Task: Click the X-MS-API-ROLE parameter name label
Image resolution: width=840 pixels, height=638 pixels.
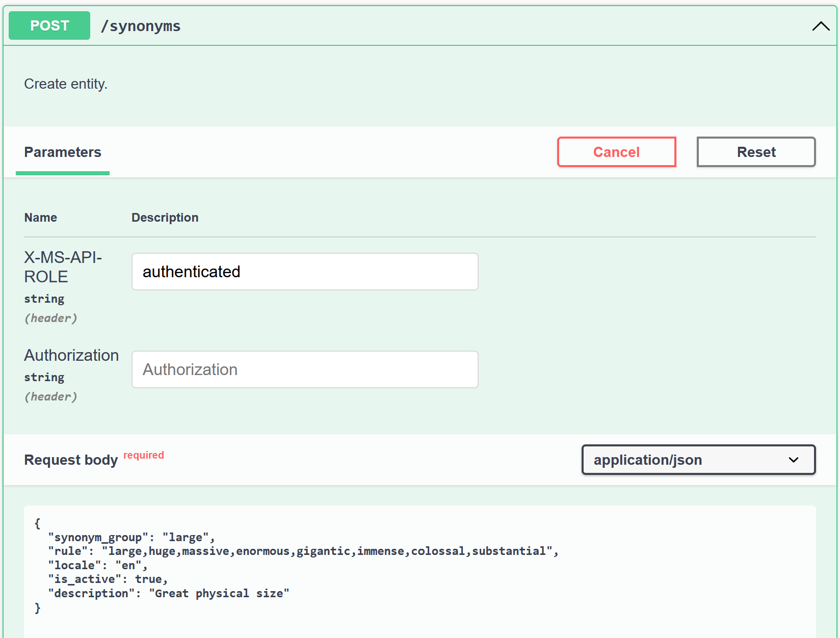Action: pyautogui.click(x=63, y=267)
